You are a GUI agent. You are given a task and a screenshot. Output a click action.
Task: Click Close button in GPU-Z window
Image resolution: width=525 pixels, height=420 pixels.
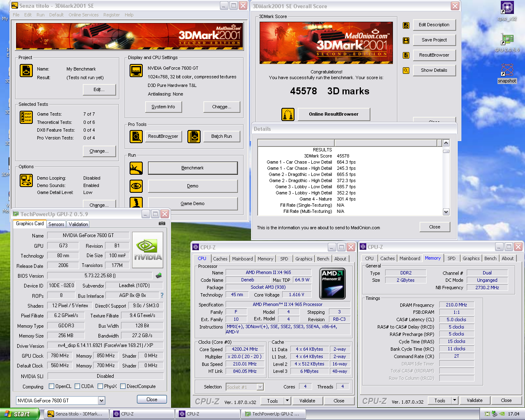pos(152,399)
